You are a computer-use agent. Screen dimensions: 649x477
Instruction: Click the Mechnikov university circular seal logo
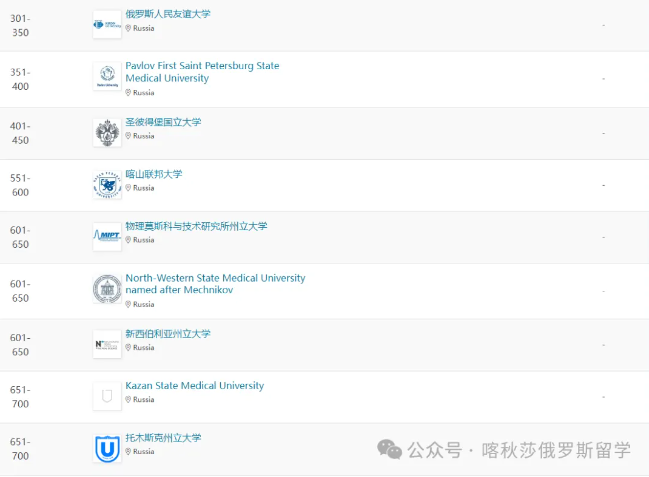[x=107, y=289]
